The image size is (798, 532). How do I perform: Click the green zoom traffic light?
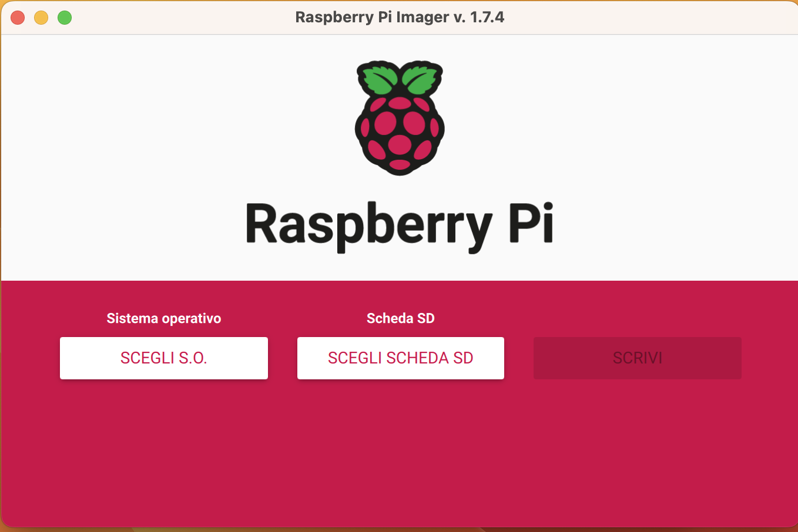[x=65, y=18]
